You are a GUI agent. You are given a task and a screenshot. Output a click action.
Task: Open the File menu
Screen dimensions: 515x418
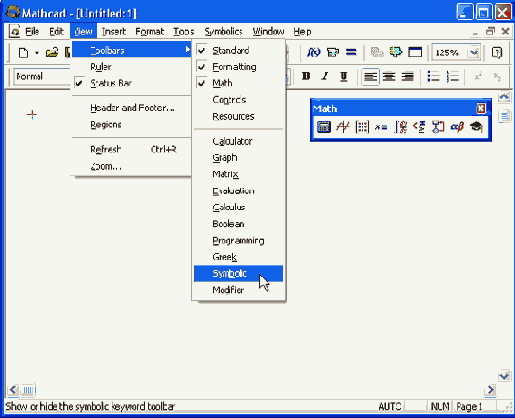(32, 31)
